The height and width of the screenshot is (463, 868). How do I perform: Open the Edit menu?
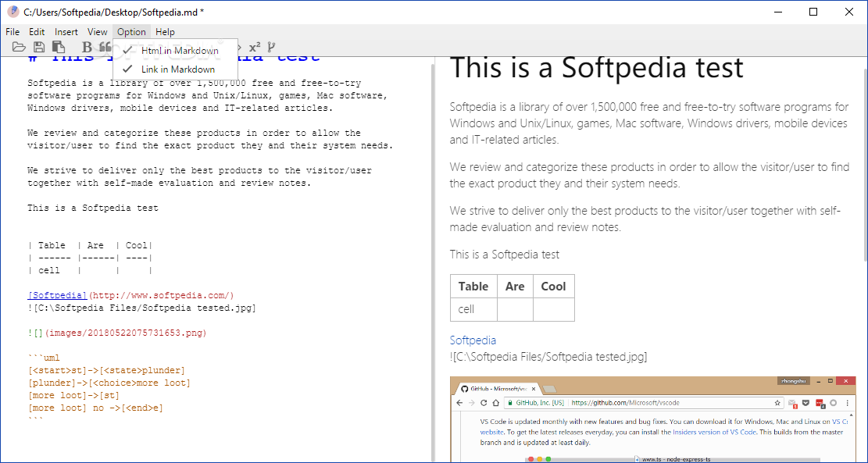(37, 32)
